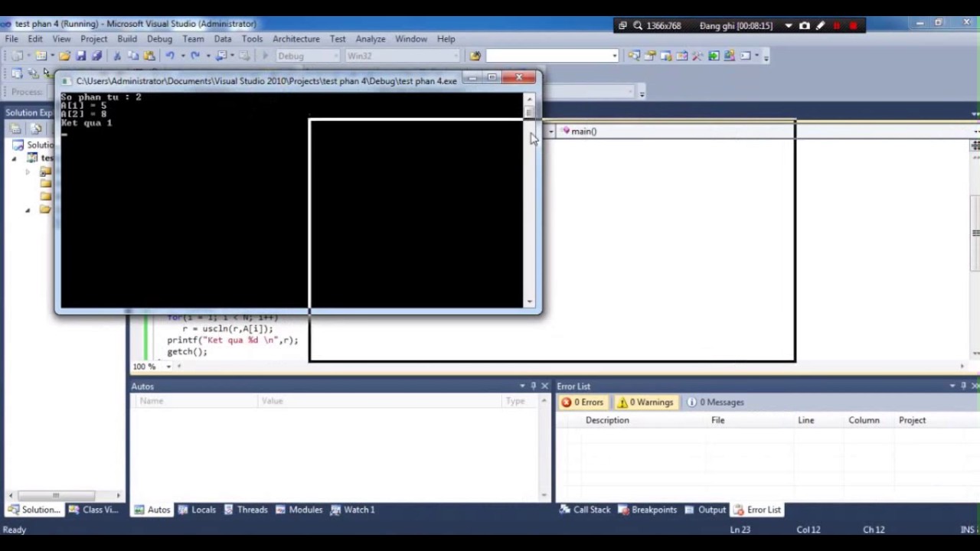This screenshot has height=551, width=980.
Task: Click the Find in Files icon
Action: click(x=475, y=56)
